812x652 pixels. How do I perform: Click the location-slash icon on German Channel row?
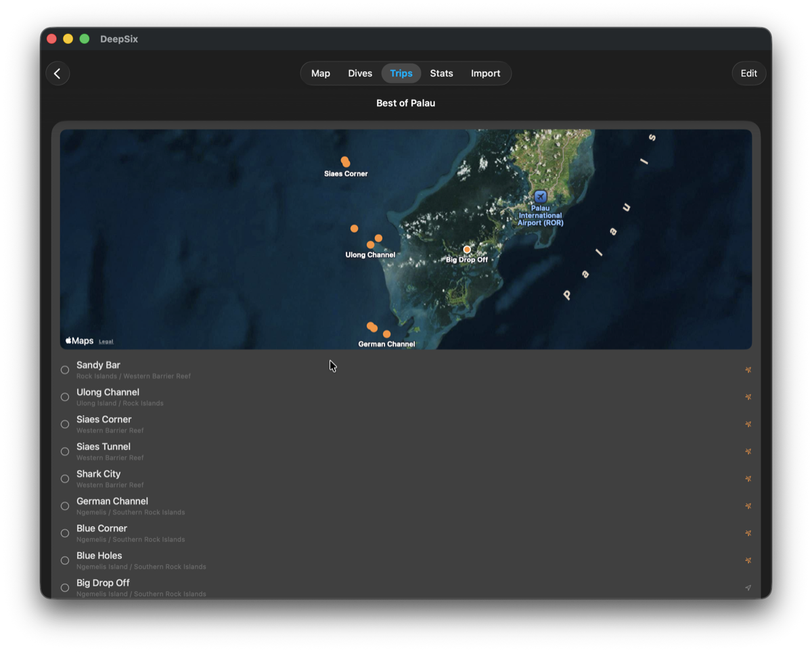[x=748, y=506]
